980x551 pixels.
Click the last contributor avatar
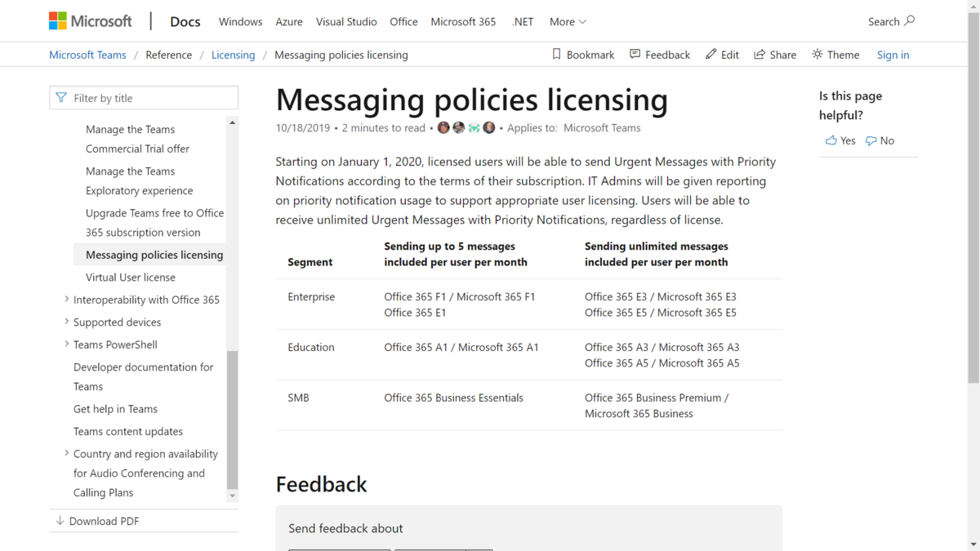tap(489, 127)
